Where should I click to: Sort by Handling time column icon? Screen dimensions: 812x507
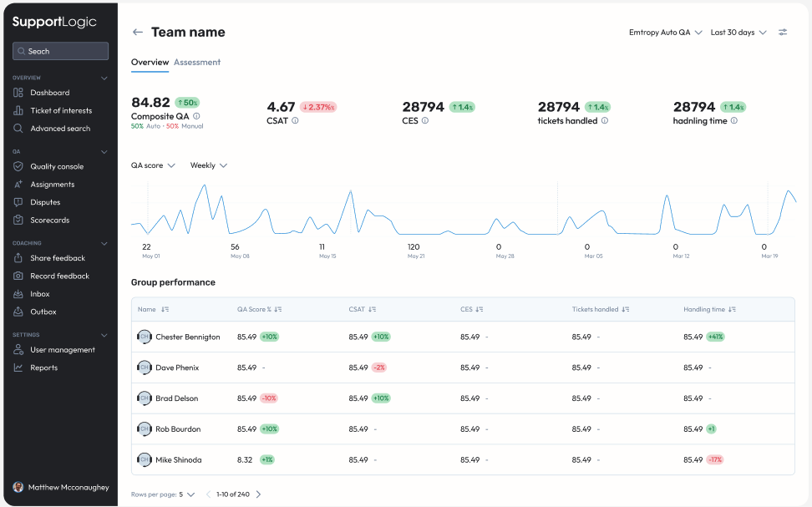click(732, 309)
